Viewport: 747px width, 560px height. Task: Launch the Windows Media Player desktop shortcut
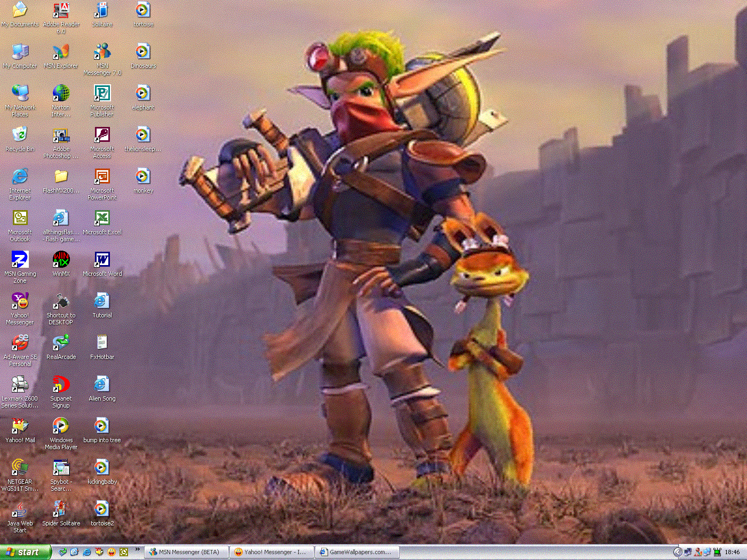61,434
